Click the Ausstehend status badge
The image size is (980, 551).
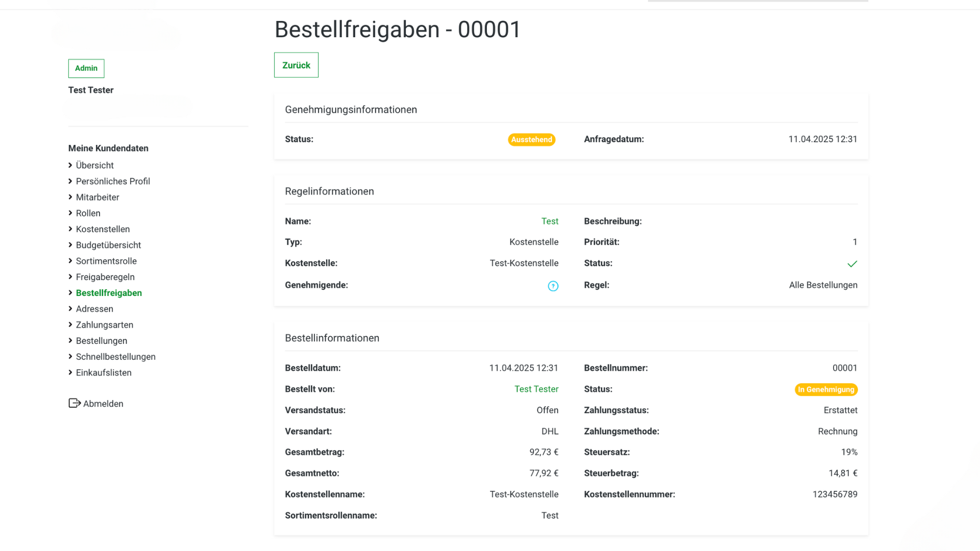tap(531, 140)
